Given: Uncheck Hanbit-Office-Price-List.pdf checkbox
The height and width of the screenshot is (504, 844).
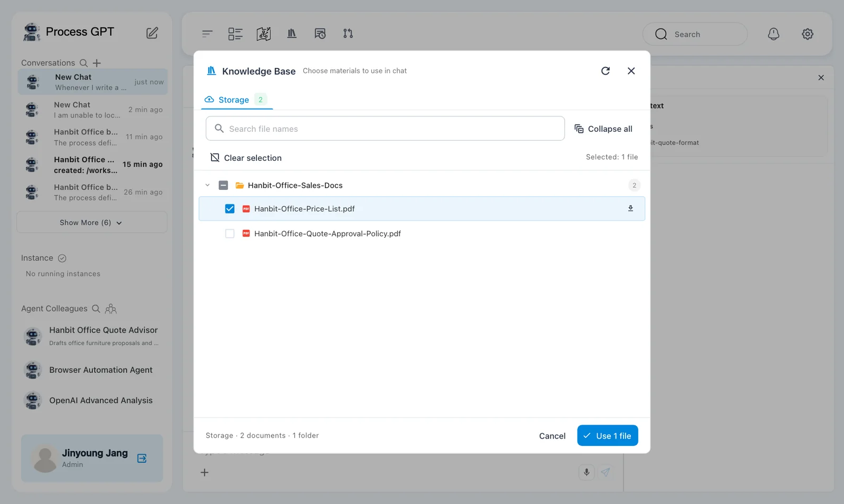Looking at the screenshot, I should click(229, 209).
